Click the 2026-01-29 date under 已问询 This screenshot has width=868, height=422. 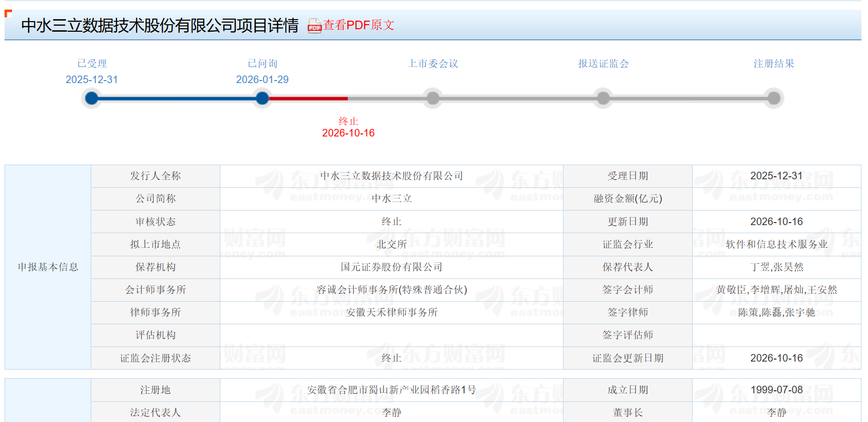point(262,80)
